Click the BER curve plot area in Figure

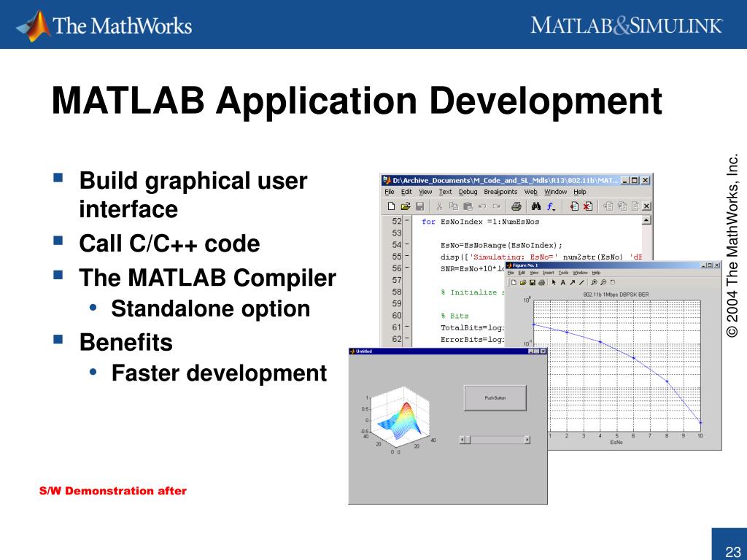617,367
